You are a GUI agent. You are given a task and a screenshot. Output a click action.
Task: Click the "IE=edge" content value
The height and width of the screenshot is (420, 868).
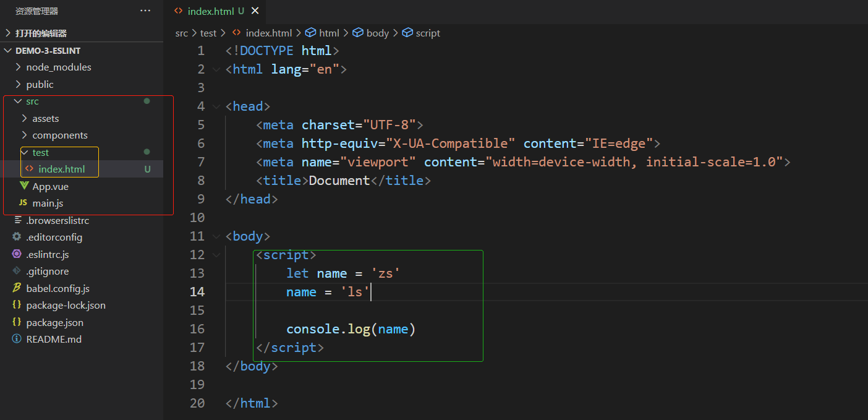(619, 144)
